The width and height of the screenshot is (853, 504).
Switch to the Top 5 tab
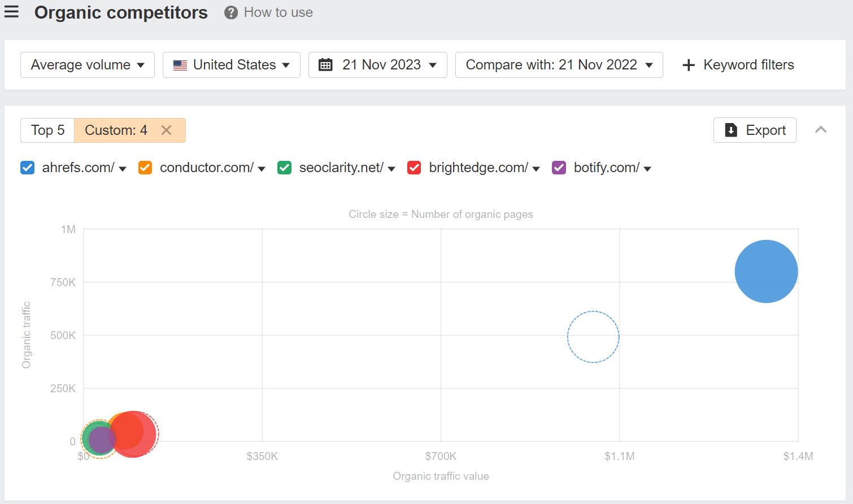point(47,130)
